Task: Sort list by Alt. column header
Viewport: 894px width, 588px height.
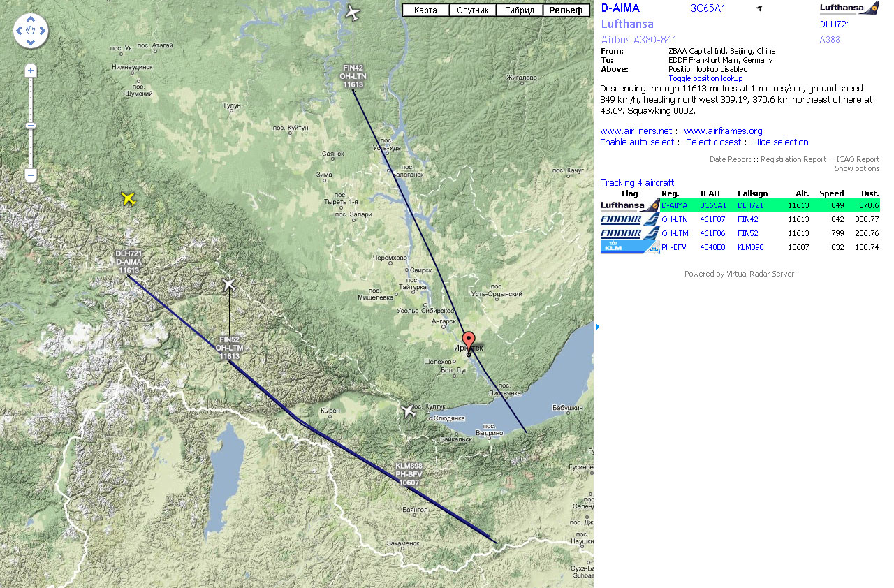Action: click(x=802, y=193)
